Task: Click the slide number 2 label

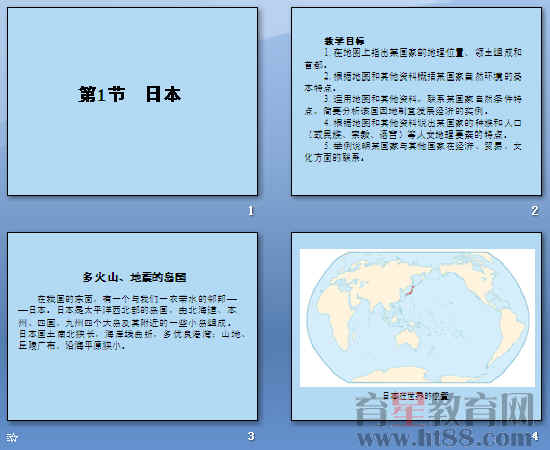Action: pyautogui.click(x=535, y=211)
